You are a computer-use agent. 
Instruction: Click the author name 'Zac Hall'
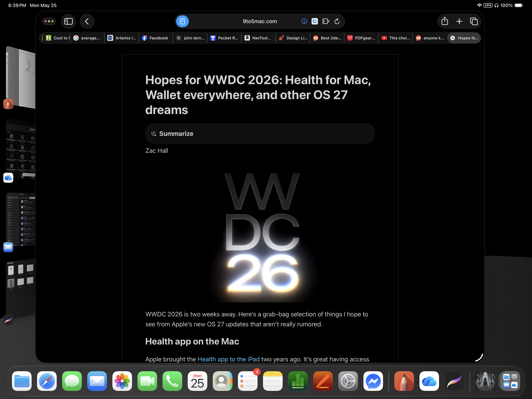coord(157,151)
